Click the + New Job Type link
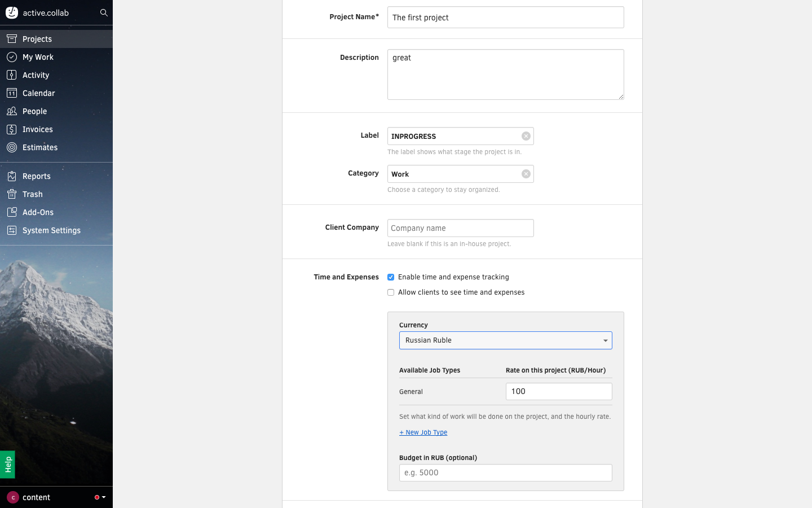 coord(423,432)
